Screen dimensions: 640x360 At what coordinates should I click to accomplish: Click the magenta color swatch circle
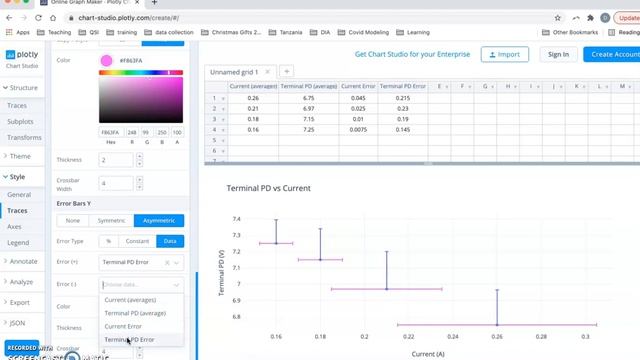click(x=107, y=60)
